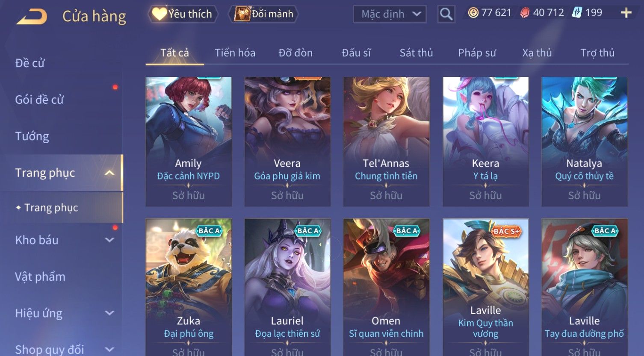Tap the gold coin balance icon
Screen dimensions: 644x356
(x=473, y=13)
